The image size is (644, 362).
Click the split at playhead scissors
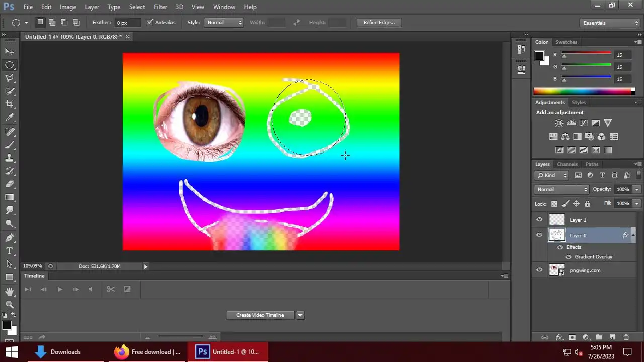pos(111,289)
